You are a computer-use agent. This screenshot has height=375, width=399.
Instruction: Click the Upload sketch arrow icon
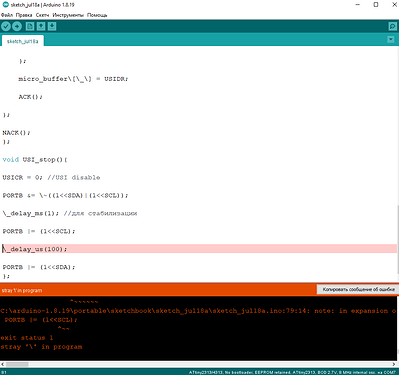17,26
